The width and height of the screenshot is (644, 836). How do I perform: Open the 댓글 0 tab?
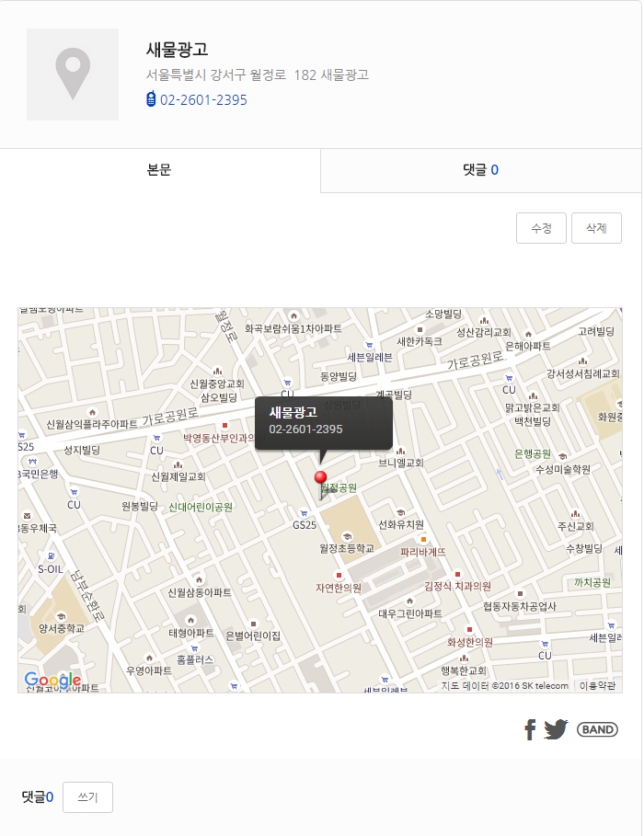click(x=481, y=170)
